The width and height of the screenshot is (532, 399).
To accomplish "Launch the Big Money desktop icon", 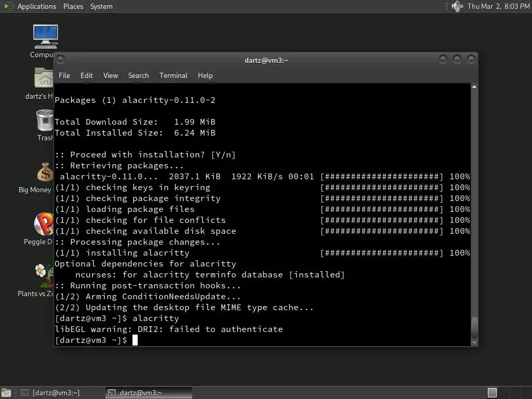I will pyautogui.click(x=45, y=171).
